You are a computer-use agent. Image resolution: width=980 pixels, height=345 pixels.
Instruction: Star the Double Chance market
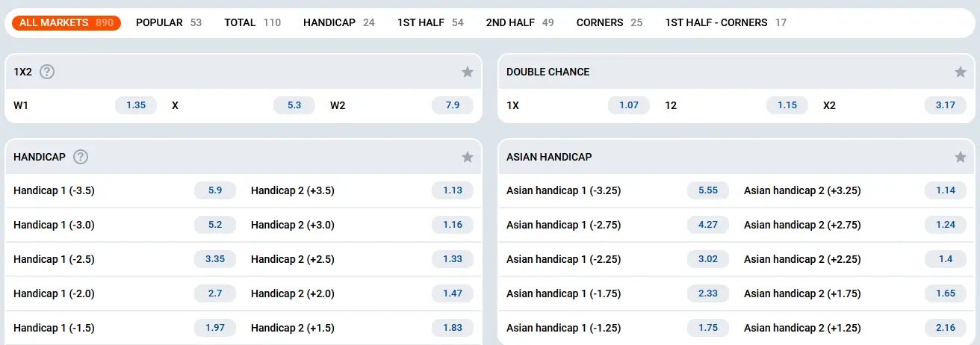click(x=961, y=72)
